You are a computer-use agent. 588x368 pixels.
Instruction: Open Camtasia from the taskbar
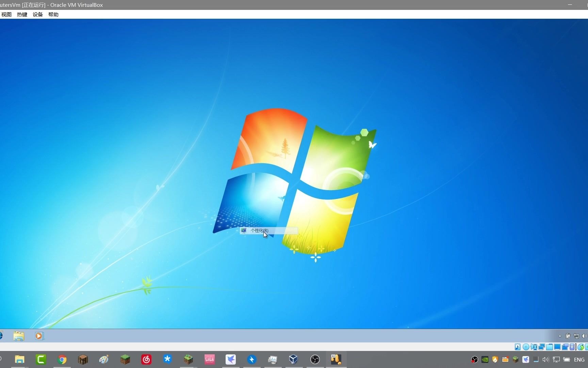tap(42, 359)
